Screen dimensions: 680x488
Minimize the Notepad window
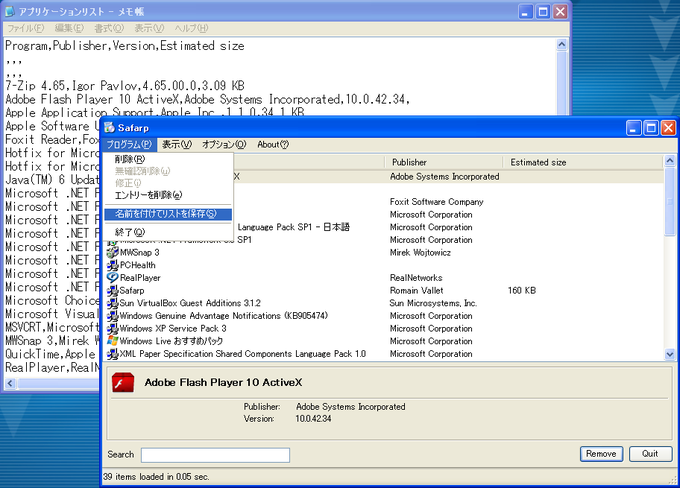tap(526, 12)
